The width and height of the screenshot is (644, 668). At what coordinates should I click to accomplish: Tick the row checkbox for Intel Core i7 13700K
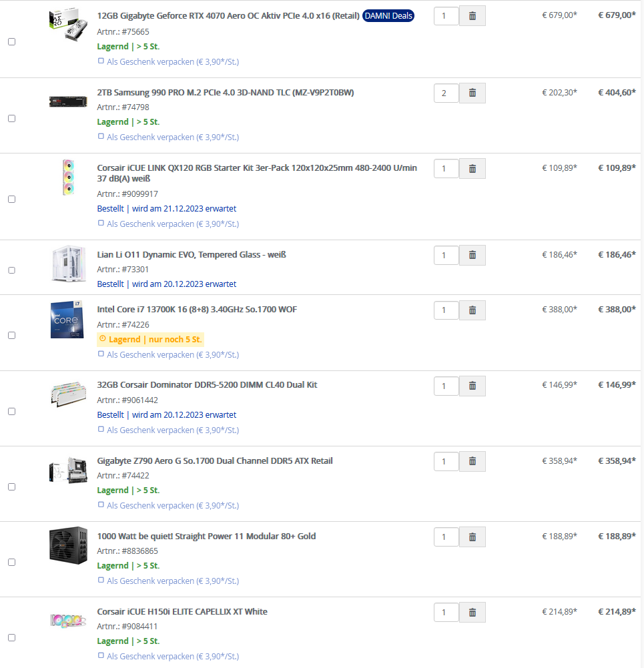(x=12, y=336)
